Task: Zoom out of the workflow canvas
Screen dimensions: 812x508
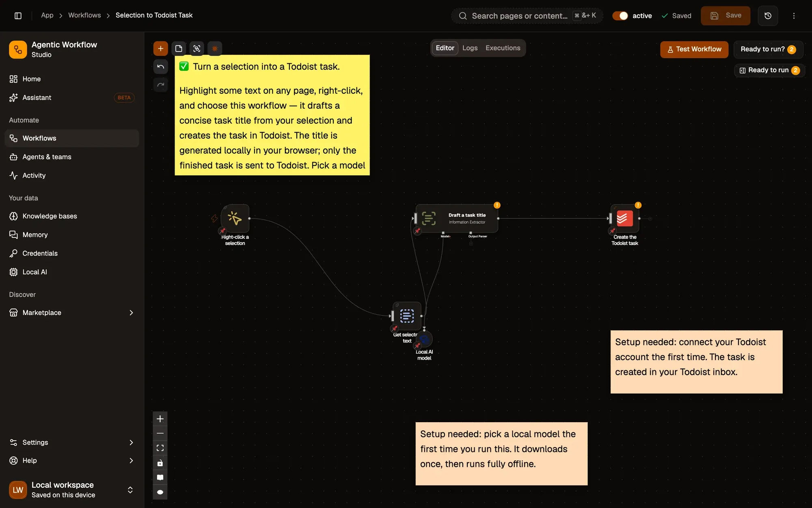Action: pyautogui.click(x=160, y=433)
